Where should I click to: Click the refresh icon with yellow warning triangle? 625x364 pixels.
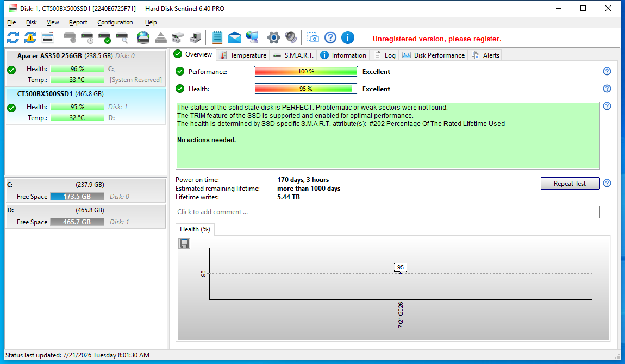[30, 38]
